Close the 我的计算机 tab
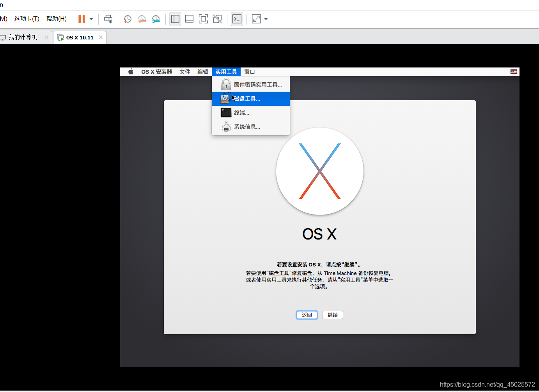The height and width of the screenshot is (392, 539). (47, 37)
